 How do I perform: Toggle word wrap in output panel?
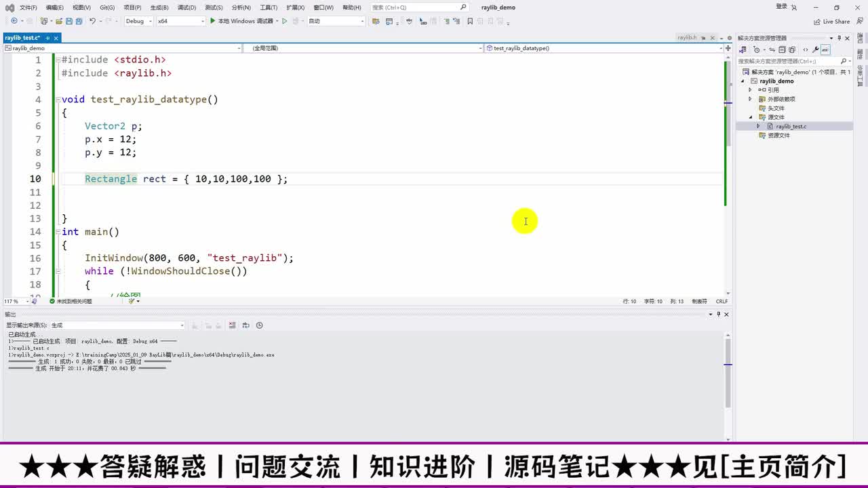point(245,325)
